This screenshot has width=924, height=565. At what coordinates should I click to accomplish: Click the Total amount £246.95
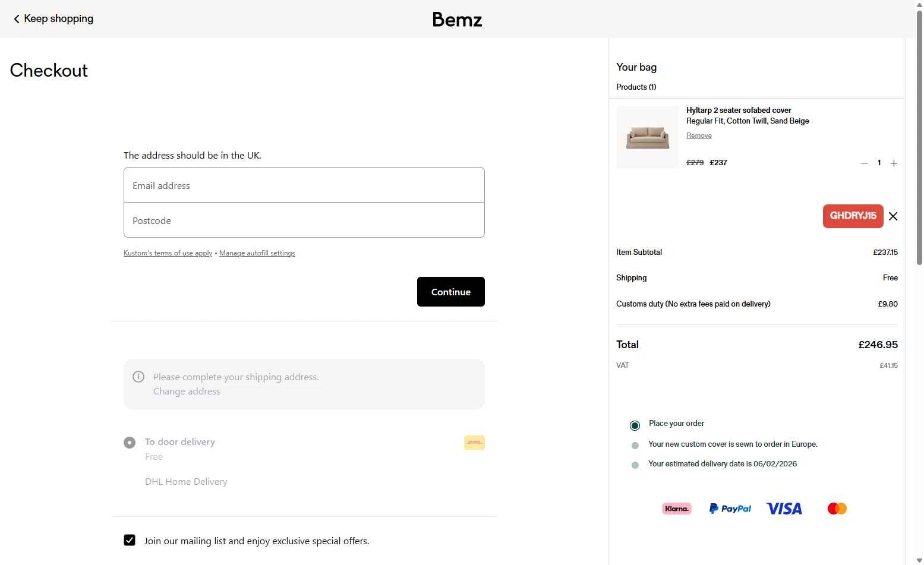(878, 345)
